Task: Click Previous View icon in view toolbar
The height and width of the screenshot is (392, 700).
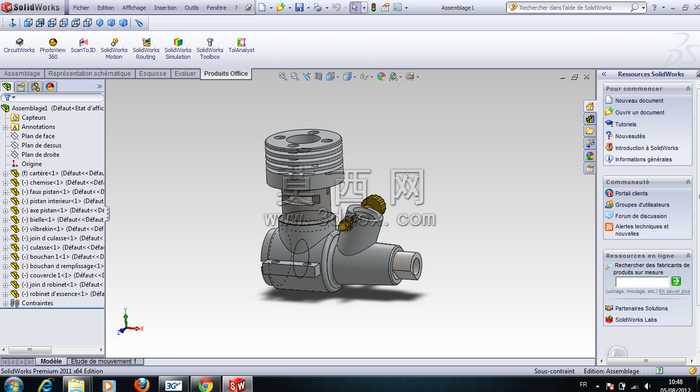Action: coord(307,76)
